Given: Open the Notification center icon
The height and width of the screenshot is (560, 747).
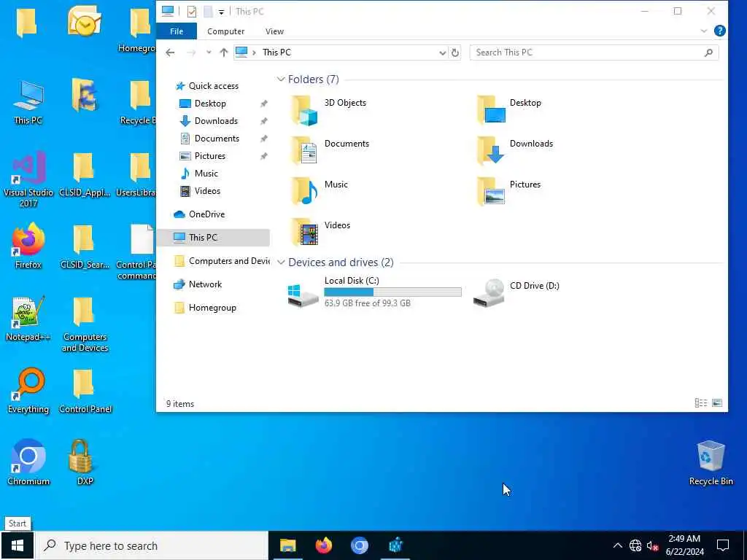Looking at the screenshot, I should tap(723, 545).
